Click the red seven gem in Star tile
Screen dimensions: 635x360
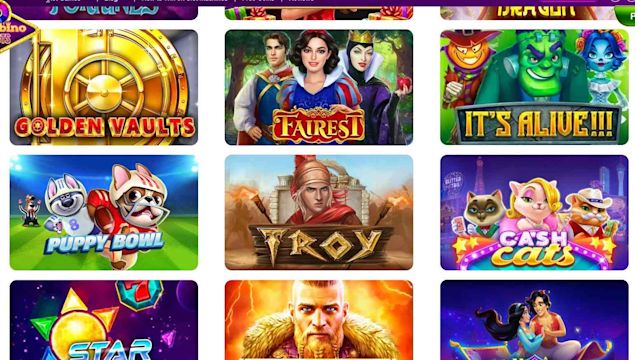click(x=139, y=294)
